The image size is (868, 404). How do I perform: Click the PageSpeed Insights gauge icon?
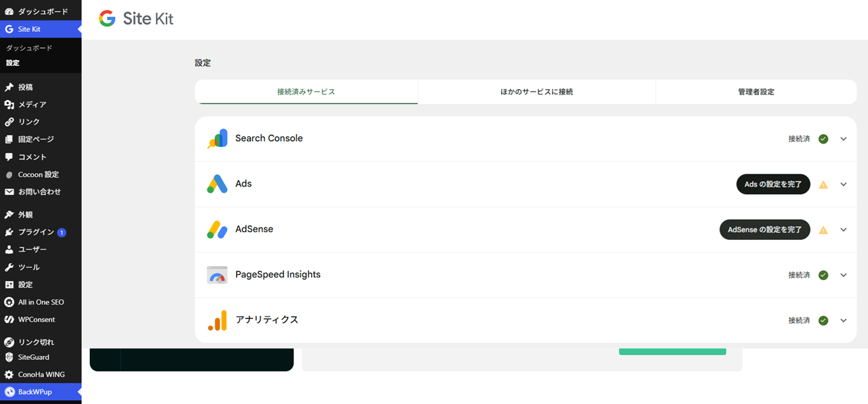(x=217, y=274)
